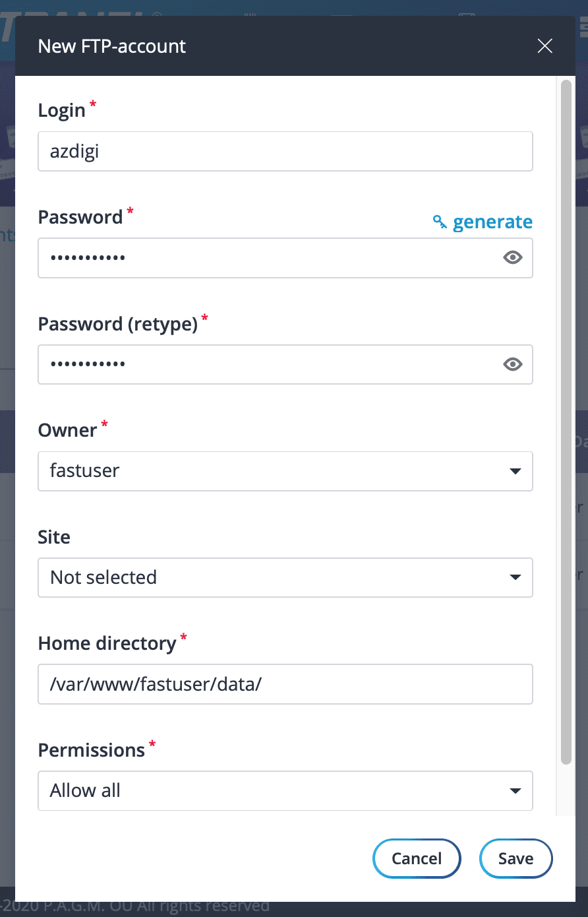The height and width of the screenshot is (917, 588).
Task: Click the New FTP-account title bar
Action: coord(264,46)
